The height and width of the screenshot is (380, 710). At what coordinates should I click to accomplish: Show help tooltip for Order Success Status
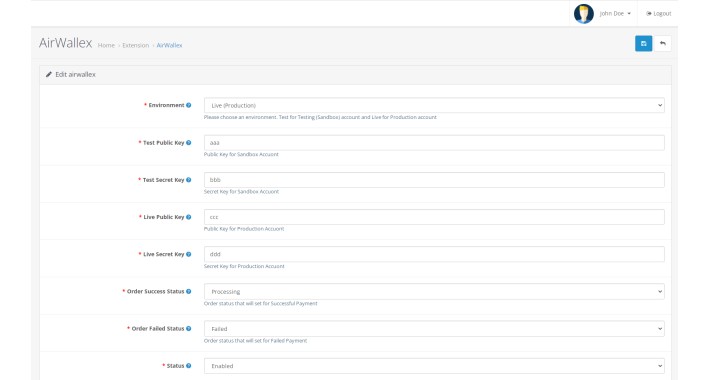(x=188, y=291)
